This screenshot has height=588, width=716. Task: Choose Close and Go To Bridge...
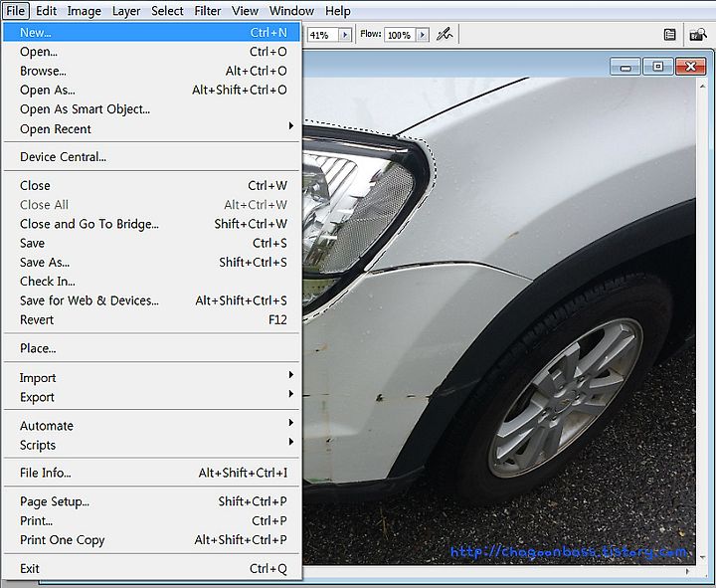tap(151, 224)
